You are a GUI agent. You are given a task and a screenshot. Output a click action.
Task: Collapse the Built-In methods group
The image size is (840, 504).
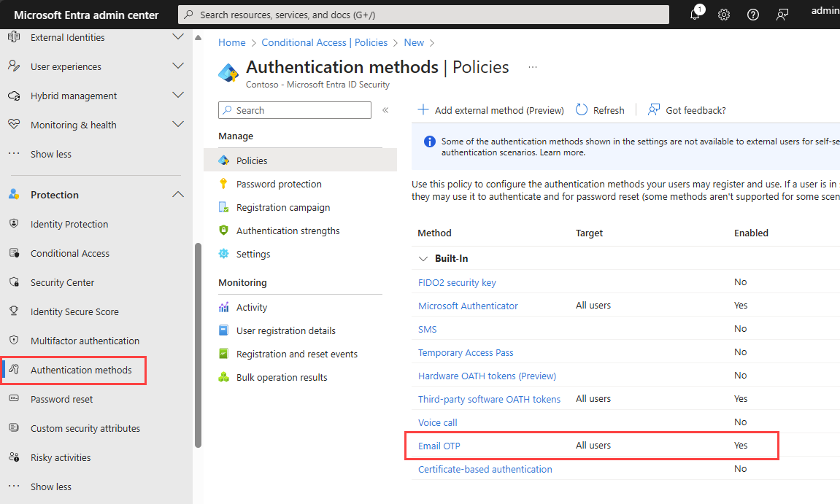tap(423, 259)
